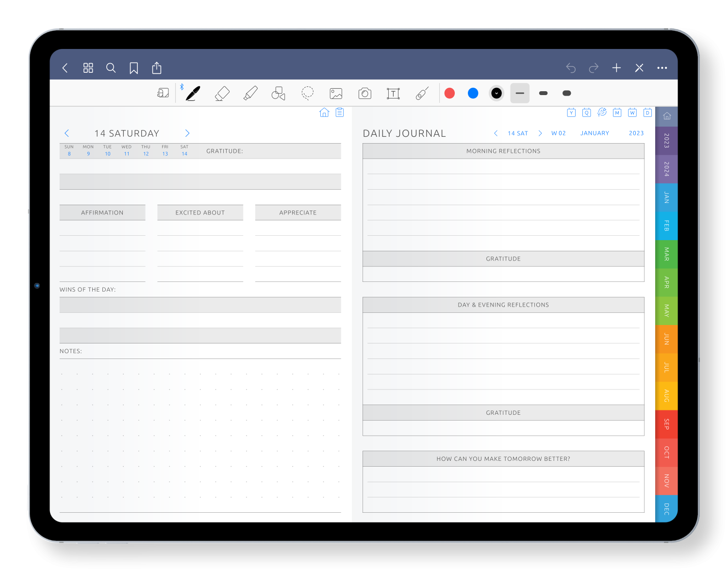
Task: Tap first line under Morning Reflections
Action: [x=503, y=166]
